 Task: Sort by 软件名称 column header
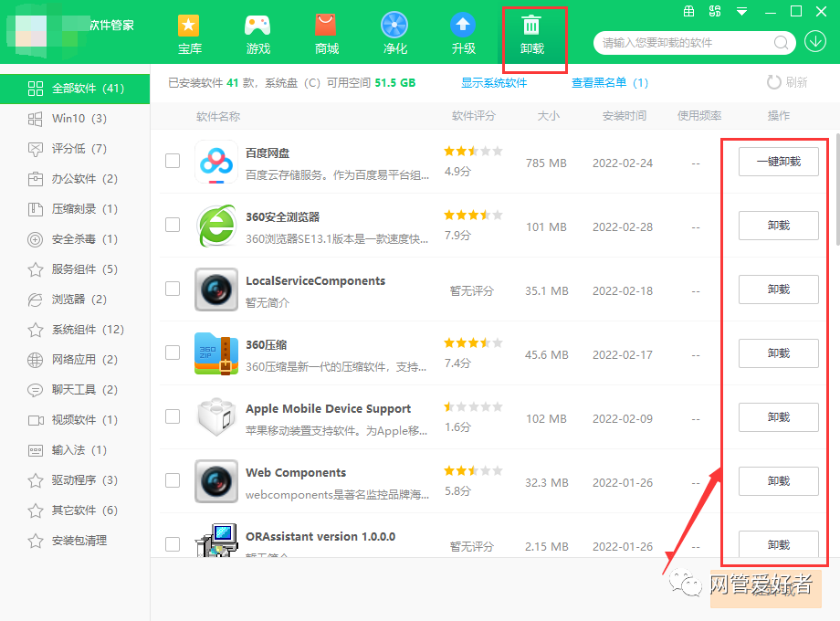pos(218,116)
